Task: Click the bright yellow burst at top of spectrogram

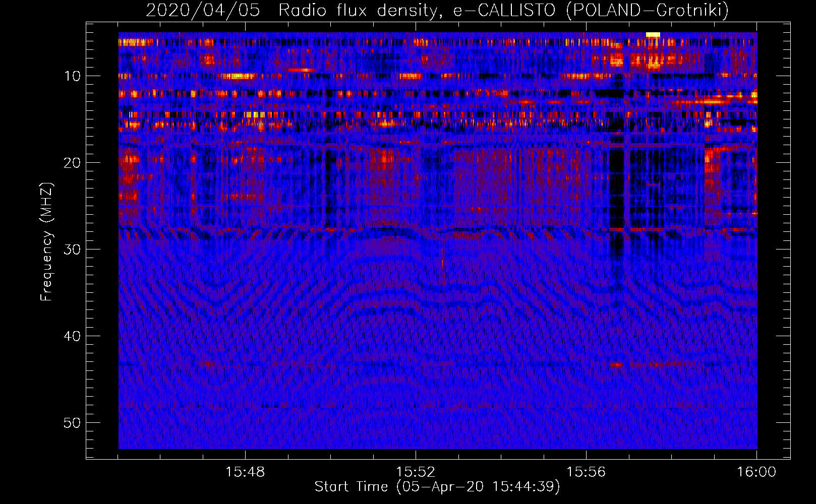Action: 653,35
